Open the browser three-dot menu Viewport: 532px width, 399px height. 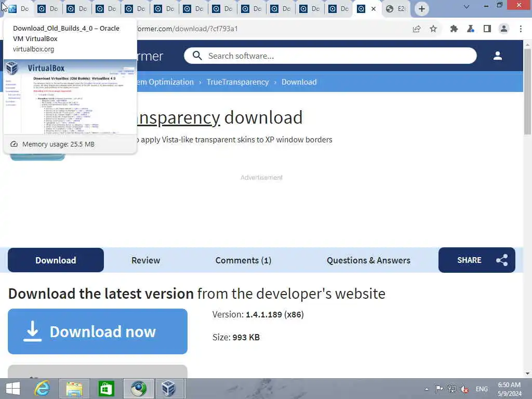(521, 29)
